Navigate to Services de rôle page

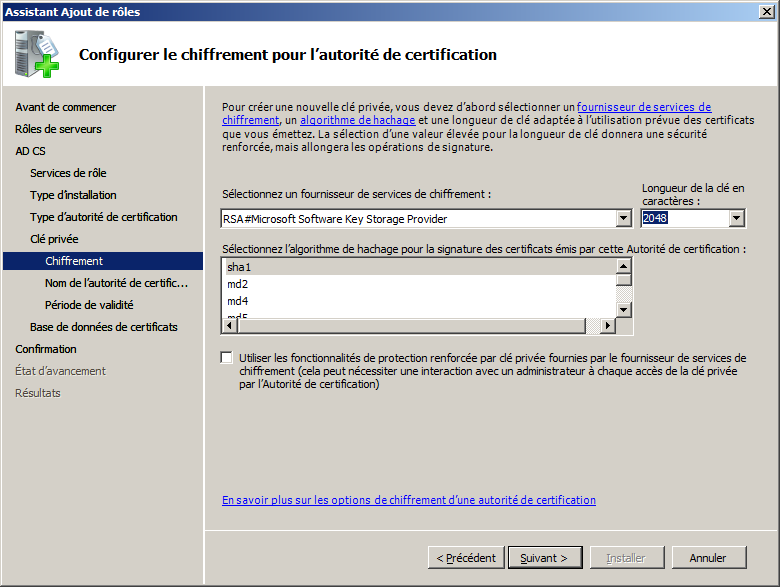point(68,173)
